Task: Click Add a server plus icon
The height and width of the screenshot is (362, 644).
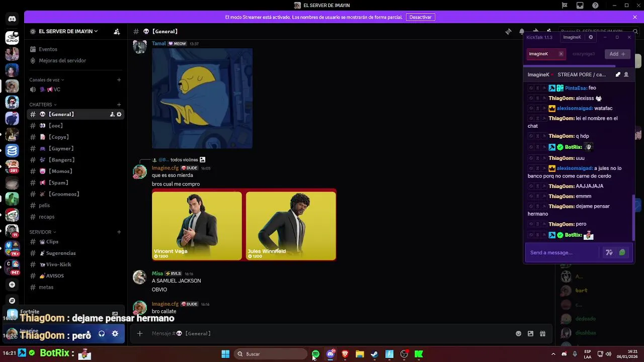Action: [x=12, y=285]
